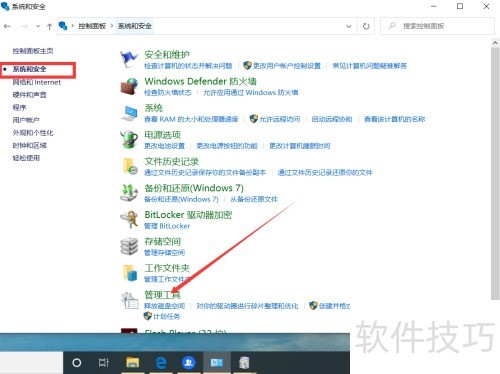Click 通过文件历史记录还原你的文件 link

pyautogui.click(x=325, y=172)
